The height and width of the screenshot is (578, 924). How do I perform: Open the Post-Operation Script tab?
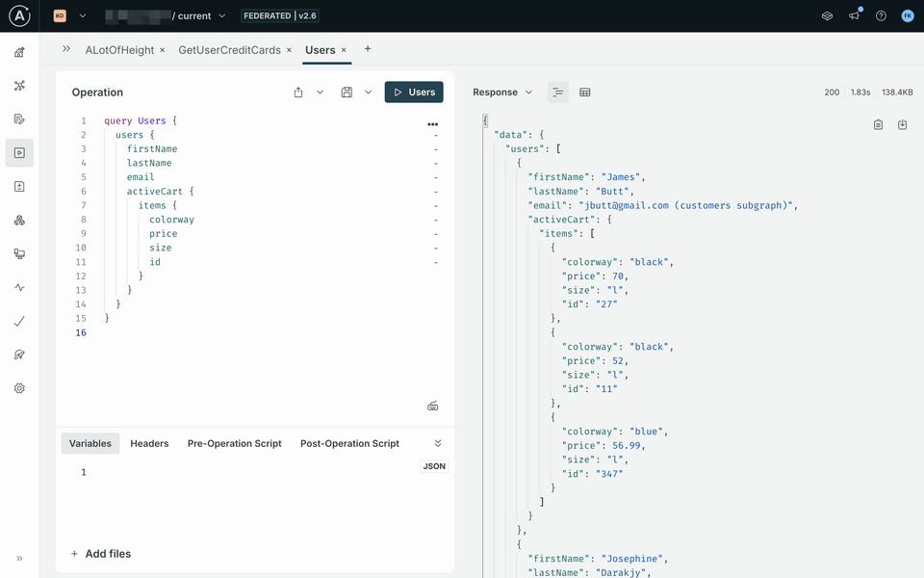[x=349, y=443]
